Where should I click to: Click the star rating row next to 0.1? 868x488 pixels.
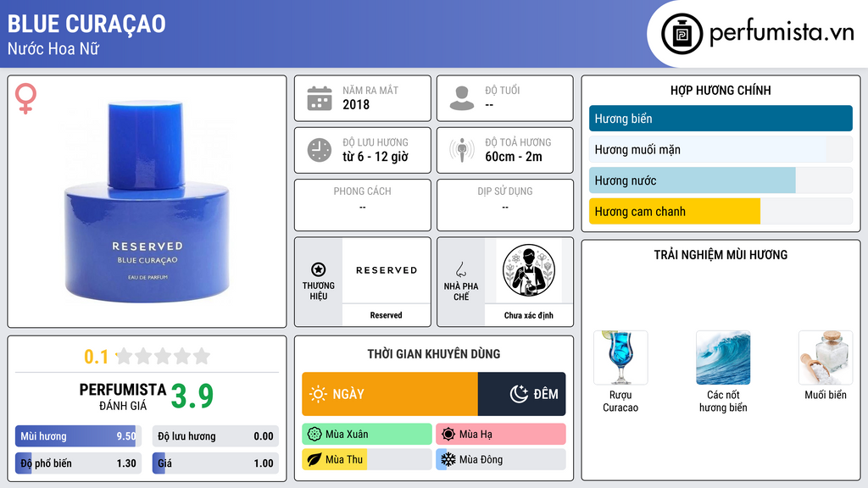[164, 356]
